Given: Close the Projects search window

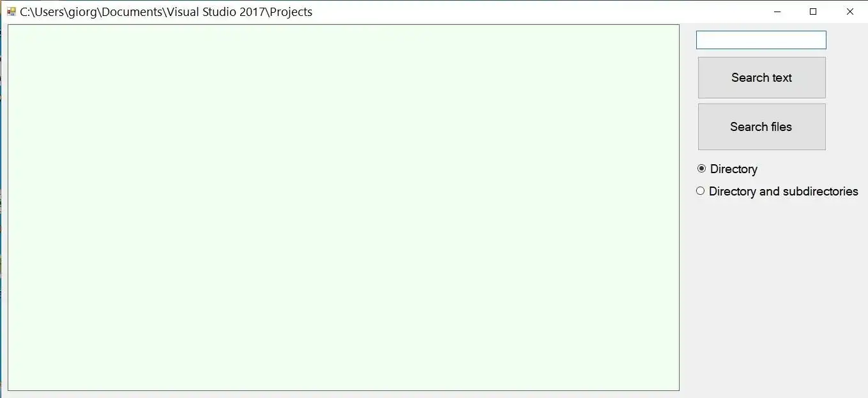Looking at the screenshot, I should point(849,11).
